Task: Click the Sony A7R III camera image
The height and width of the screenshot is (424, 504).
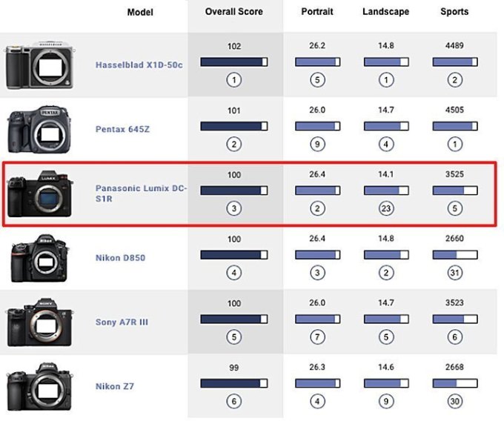Action: coord(39,322)
